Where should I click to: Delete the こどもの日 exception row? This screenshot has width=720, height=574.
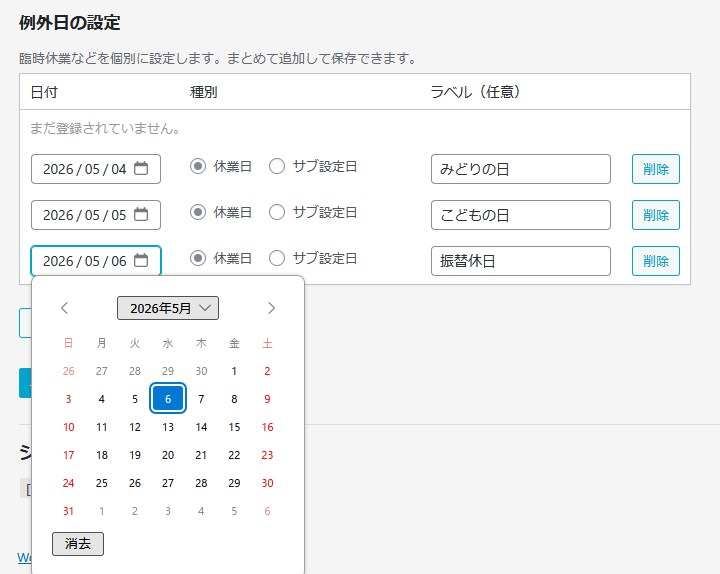tap(656, 215)
